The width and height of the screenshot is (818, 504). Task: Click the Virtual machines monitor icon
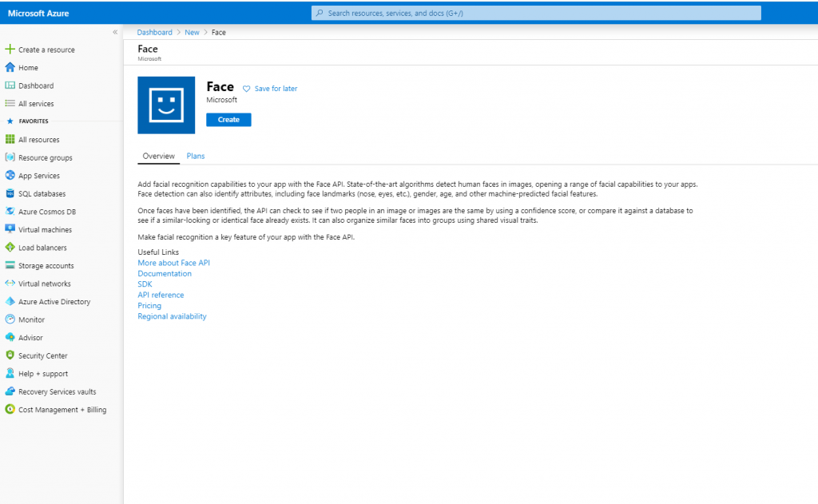click(10, 229)
